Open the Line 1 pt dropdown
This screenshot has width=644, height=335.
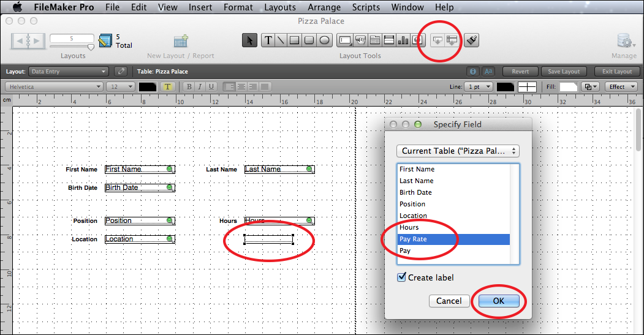point(478,86)
